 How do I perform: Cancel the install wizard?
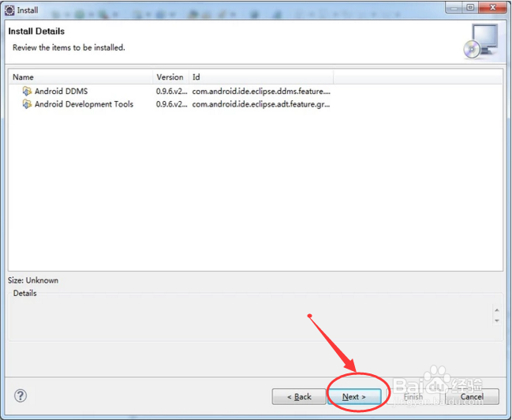[472, 396]
